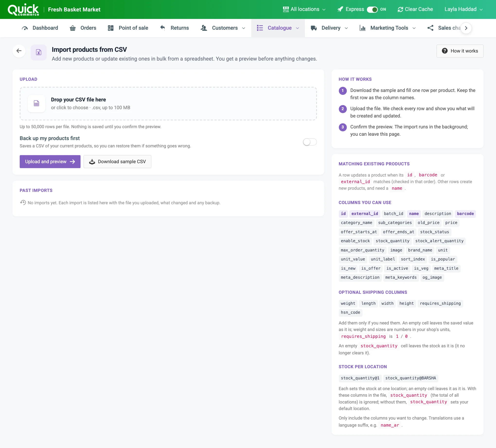
Task: Click the category_name column tag
Action: [x=356, y=223]
